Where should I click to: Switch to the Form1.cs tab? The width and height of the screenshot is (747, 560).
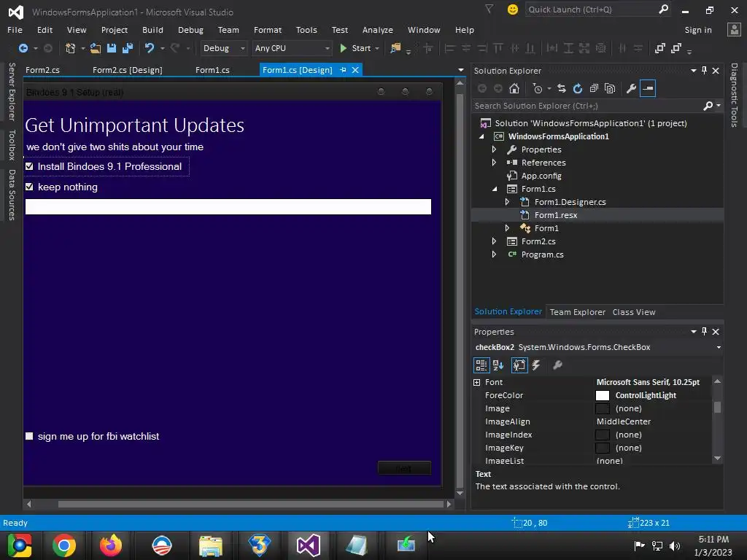pos(212,70)
